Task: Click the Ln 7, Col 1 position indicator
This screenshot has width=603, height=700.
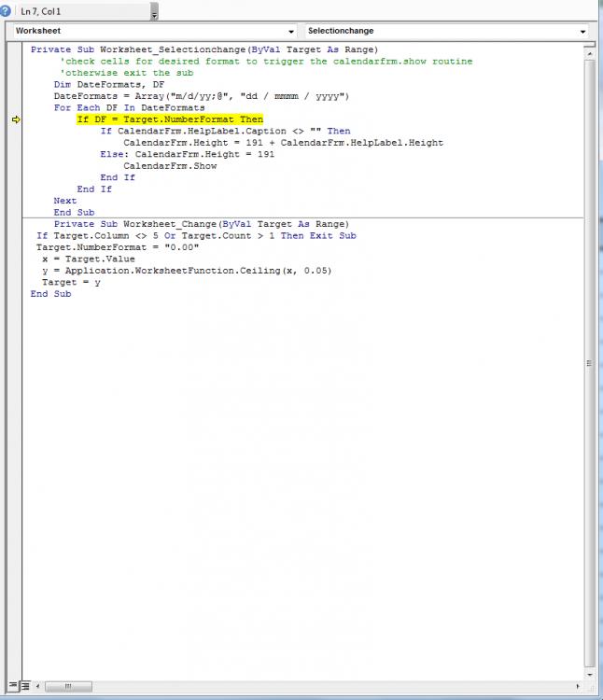Action: tap(41, 11)
